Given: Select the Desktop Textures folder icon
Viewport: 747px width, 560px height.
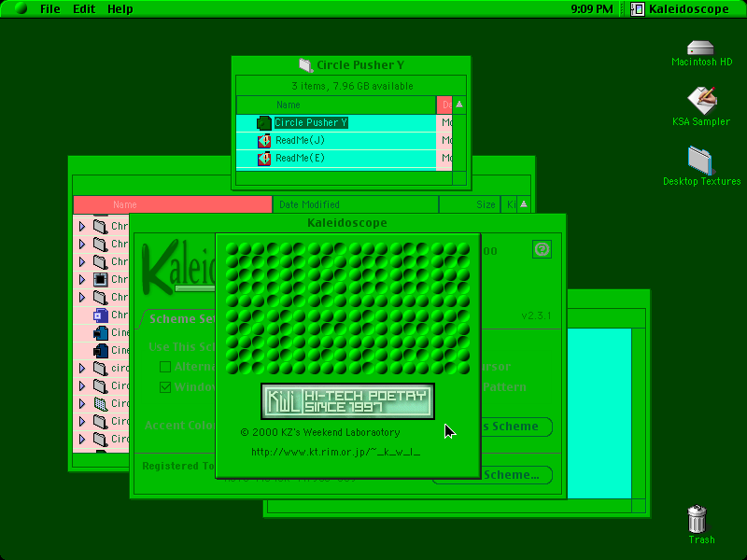Looking at the screenshot, I should coord(699,160).
